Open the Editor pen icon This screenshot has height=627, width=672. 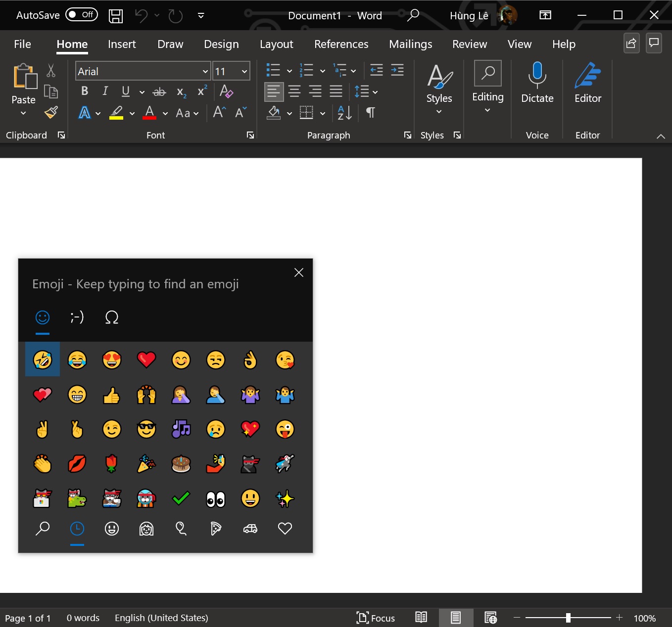(x=587, y=75)
